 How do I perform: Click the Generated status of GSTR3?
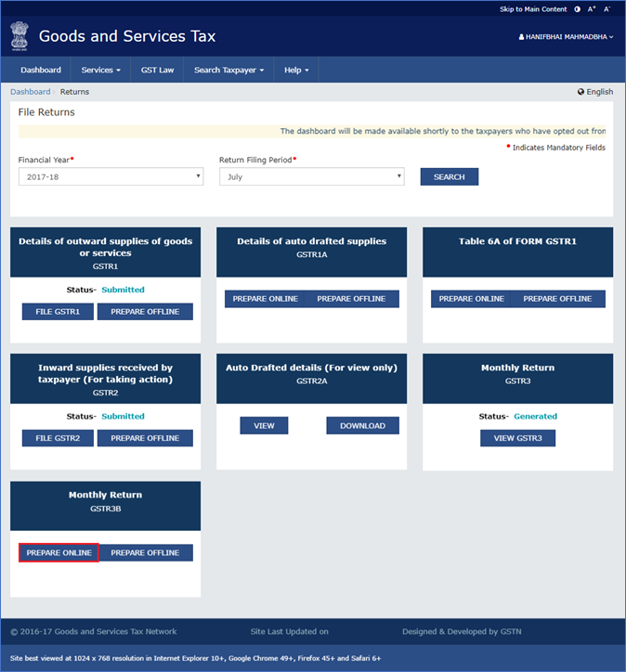point(536,416)
